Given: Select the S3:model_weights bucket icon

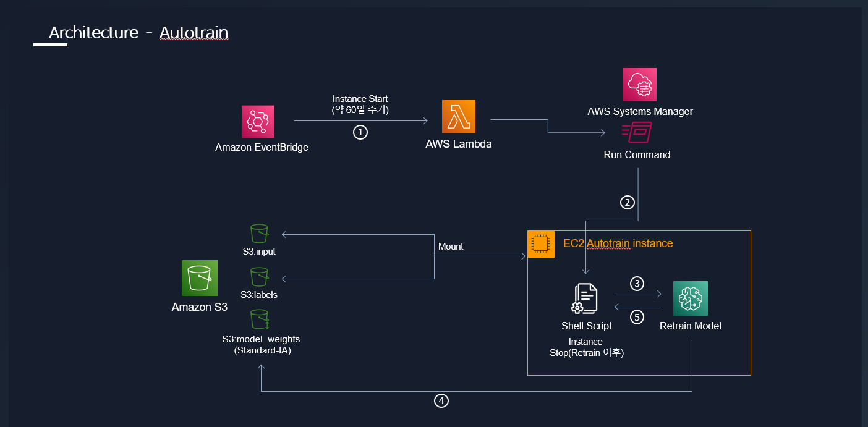Looking at the screenshot, I should (259, 319).
